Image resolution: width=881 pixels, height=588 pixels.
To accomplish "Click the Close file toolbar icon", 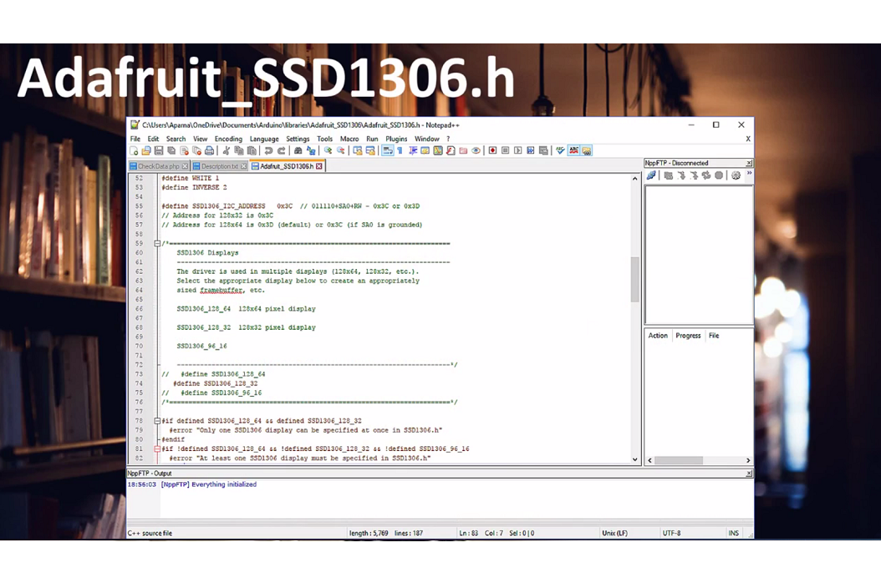I will coord(184,150).
